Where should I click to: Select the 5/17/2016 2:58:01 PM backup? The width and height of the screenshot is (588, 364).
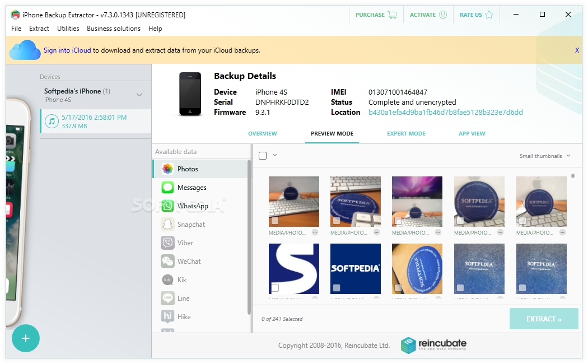[x=96, y=122]
